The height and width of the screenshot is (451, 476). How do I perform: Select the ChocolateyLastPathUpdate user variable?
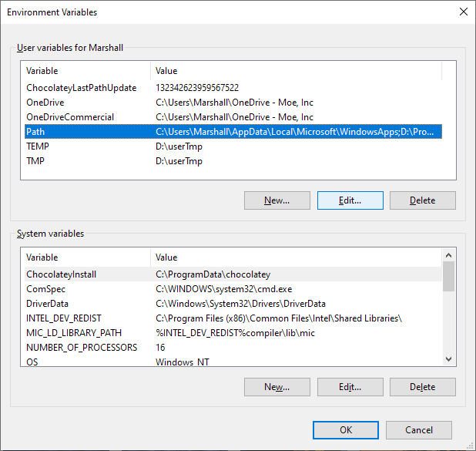point(81,88)
